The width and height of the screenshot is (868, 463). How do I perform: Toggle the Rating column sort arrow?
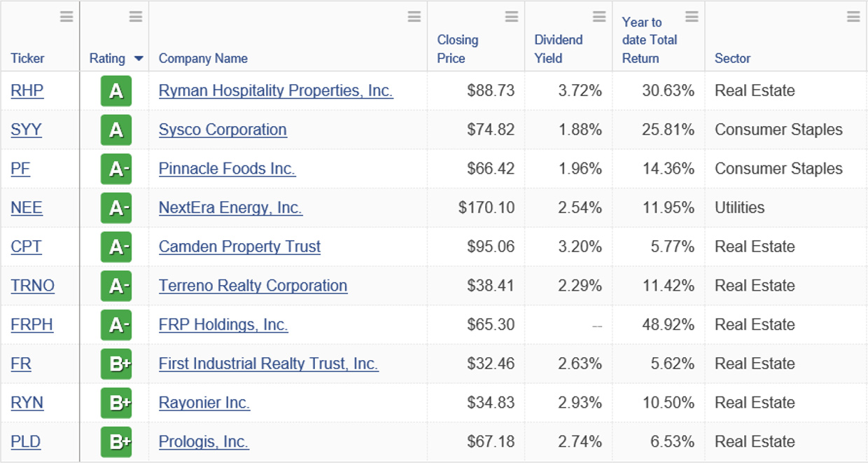(x=139, y=59)
